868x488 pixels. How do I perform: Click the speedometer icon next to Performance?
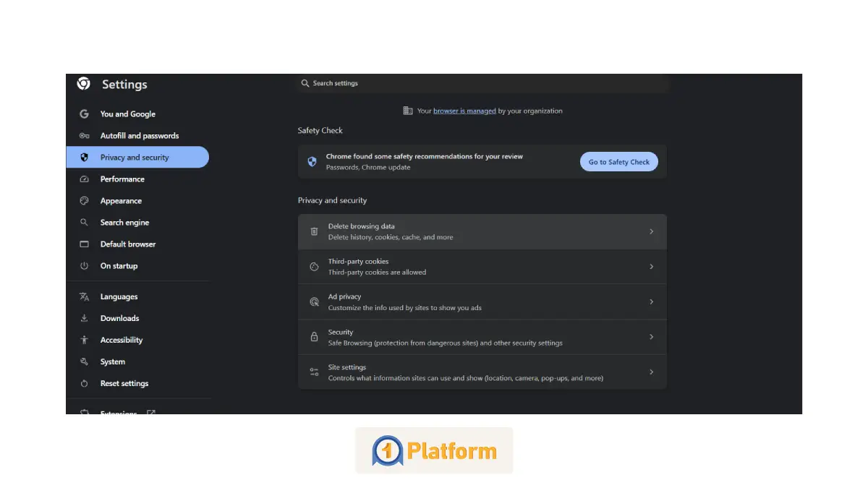(x=85, y=179)
